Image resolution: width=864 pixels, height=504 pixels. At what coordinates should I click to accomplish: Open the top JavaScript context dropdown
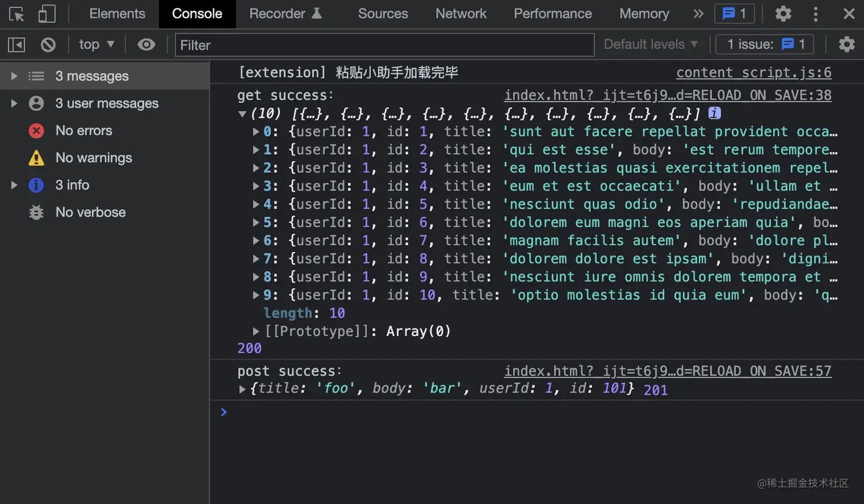point(97,45)
